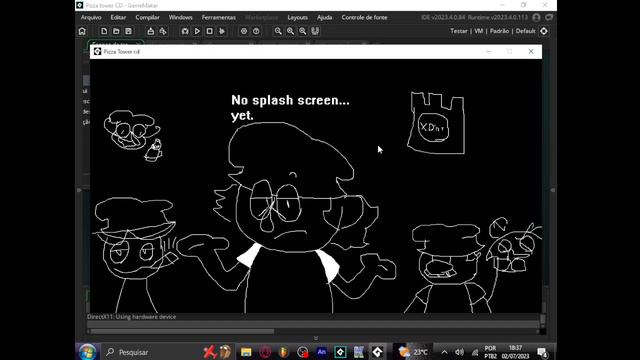The height and width of the screenshot is (360, 640).
Task: Open the Start Page home icon
Action: point(82,31)
